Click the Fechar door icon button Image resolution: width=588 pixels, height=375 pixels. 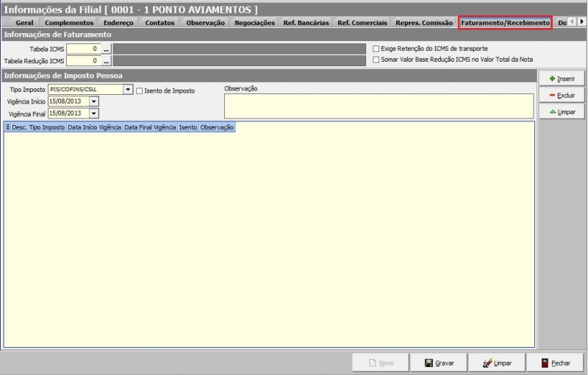(x=556, y=363)
